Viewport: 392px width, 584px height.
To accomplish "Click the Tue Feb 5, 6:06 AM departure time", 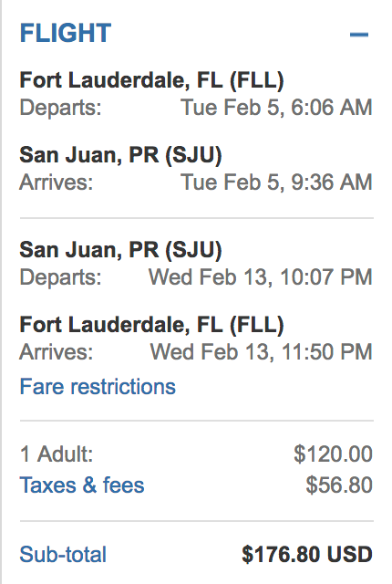I will coord(276,108).
